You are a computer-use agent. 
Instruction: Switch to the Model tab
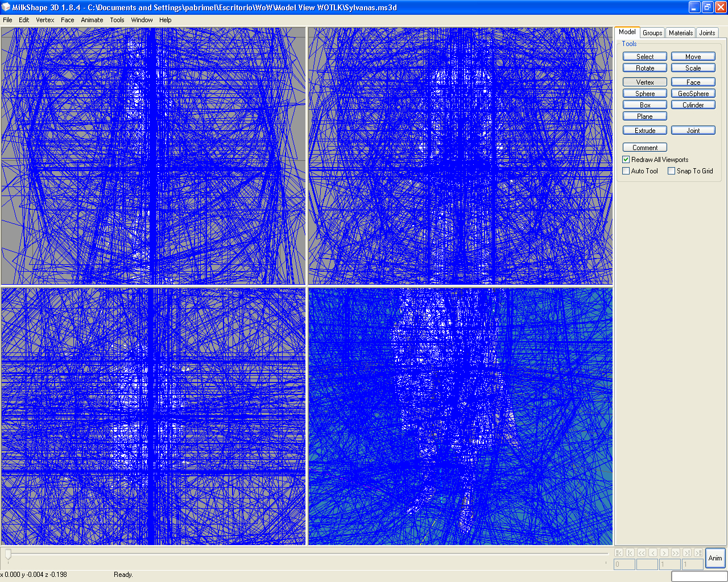click(x=627, y=32)
